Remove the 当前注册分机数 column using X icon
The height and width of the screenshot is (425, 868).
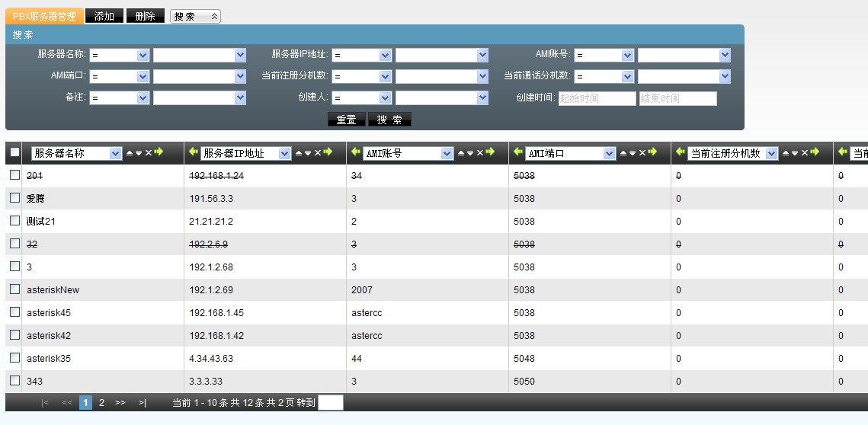[804, 153]
